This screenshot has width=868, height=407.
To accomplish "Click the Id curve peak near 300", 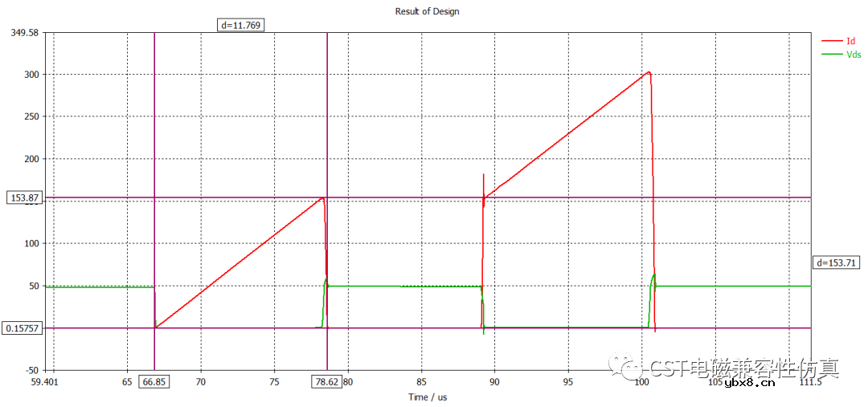I will click(x=648, y=72).
